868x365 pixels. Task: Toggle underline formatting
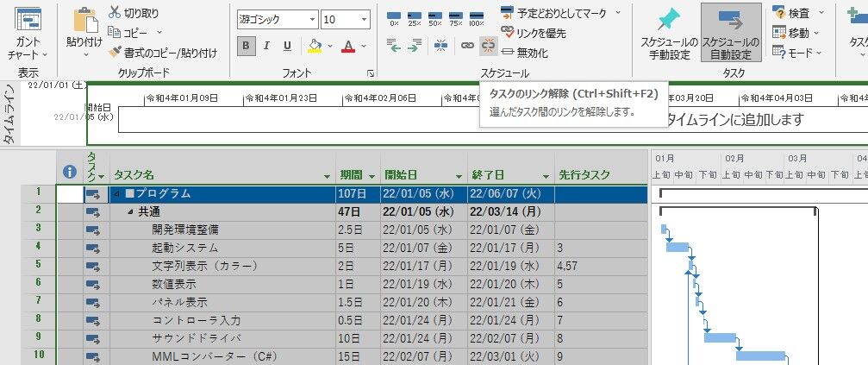(287, 46)
